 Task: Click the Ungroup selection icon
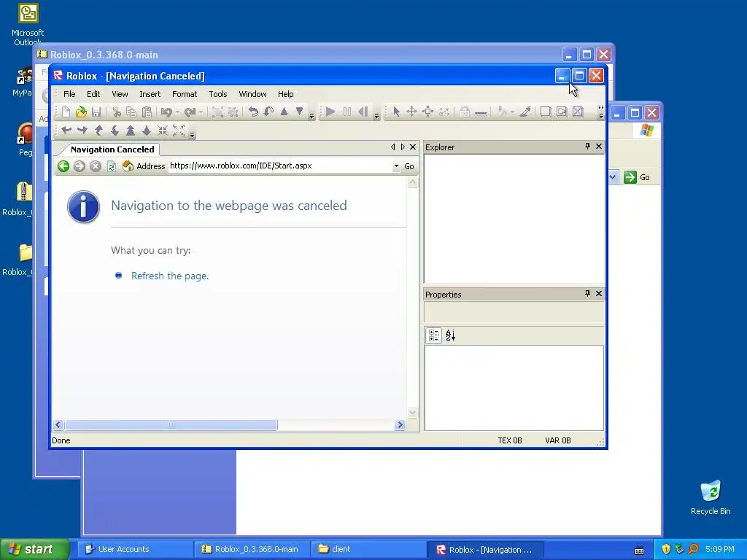(233, 112)
